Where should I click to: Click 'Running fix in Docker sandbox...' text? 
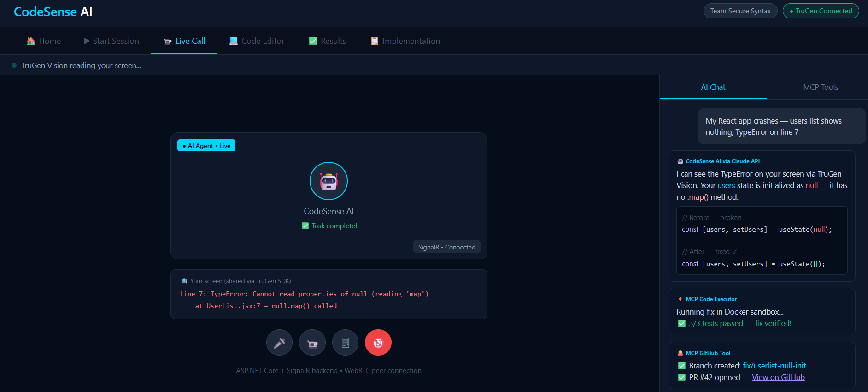pos(730,312)
